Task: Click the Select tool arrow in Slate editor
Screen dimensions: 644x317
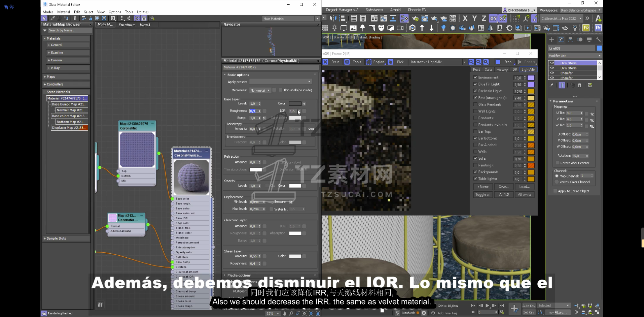Action: (44, 19)
